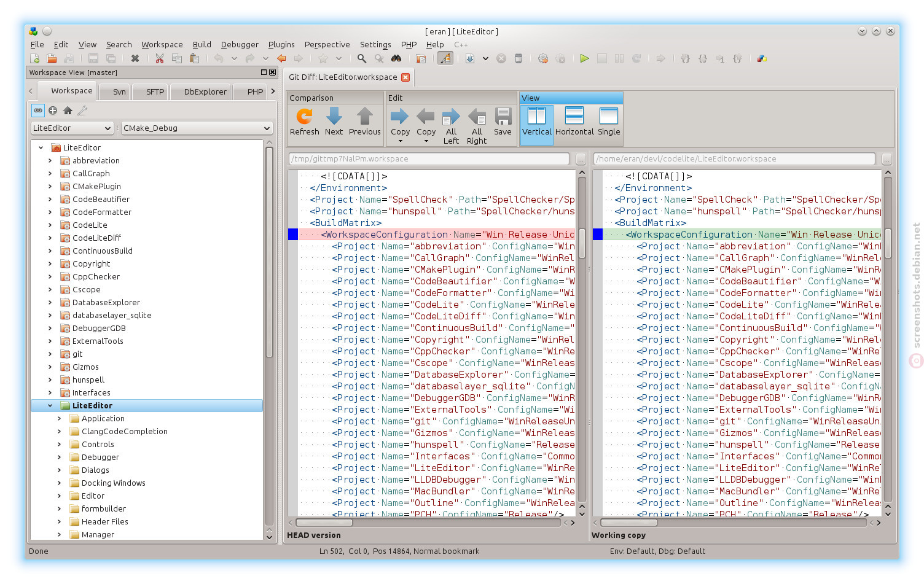Click the scissors Cut icon
This screenshot has width=924, height=584.
[x=160, y=59]
